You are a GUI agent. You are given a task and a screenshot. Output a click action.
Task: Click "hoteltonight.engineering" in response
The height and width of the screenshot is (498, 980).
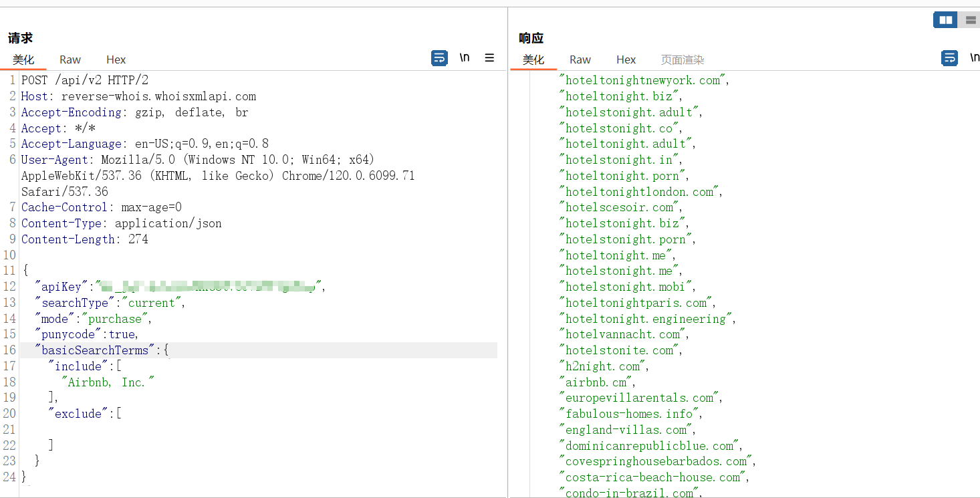(646, 319)
